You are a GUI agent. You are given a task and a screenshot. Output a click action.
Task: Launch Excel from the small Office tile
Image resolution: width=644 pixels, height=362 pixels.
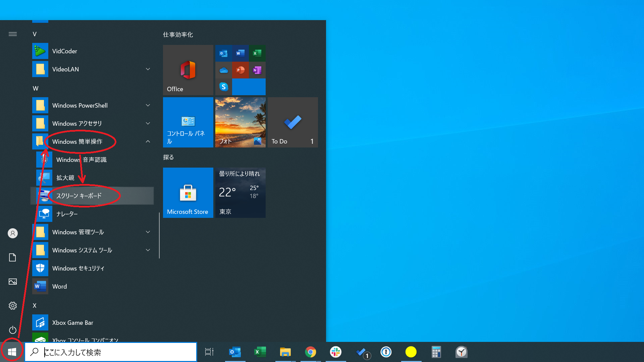[x=257, y=53]
